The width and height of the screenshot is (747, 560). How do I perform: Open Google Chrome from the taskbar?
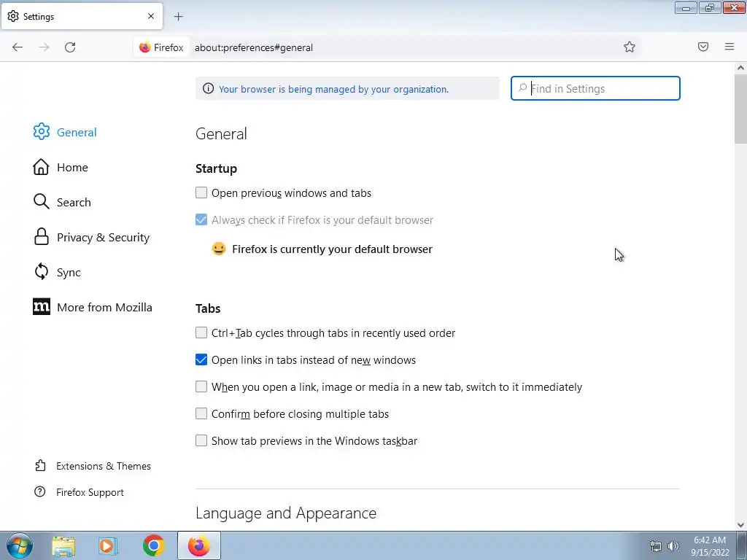153,545
